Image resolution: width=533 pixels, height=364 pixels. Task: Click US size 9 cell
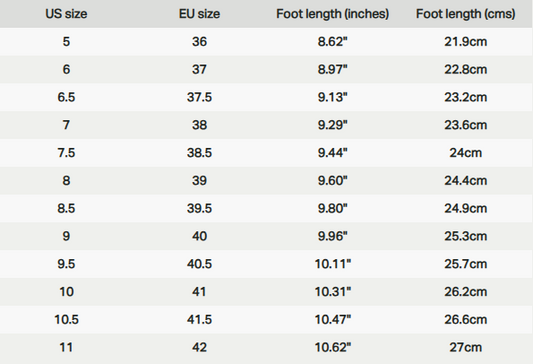pos(66,236)
